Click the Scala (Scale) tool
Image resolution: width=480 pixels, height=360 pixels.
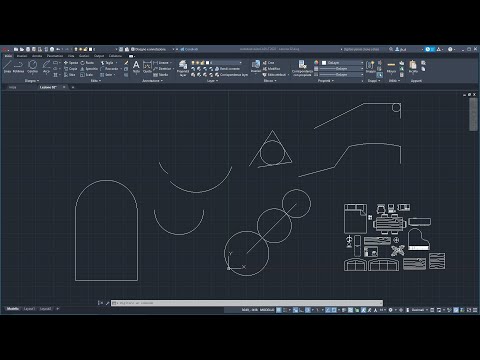tap(87, 75)
